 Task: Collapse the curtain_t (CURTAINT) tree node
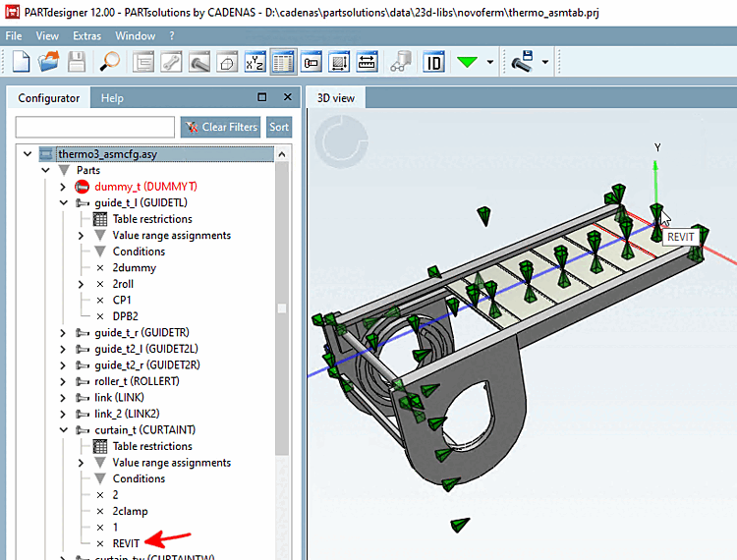64,430
